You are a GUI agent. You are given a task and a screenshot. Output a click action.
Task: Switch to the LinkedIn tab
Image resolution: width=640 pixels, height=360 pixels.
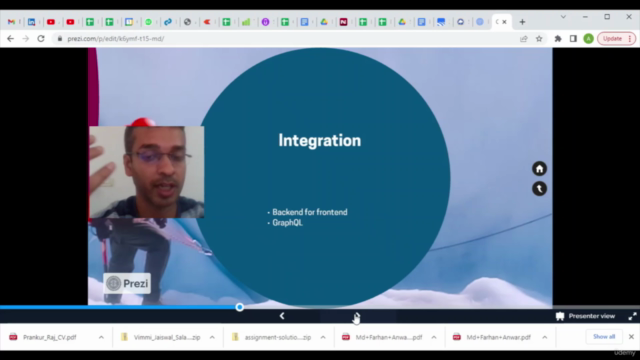pyautogui.click(x=31, y=22)
